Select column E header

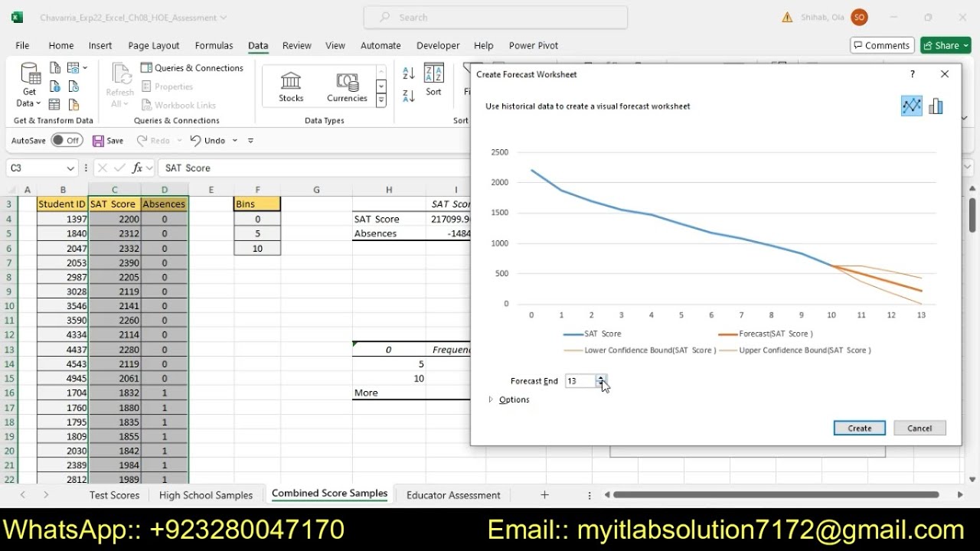211,190
